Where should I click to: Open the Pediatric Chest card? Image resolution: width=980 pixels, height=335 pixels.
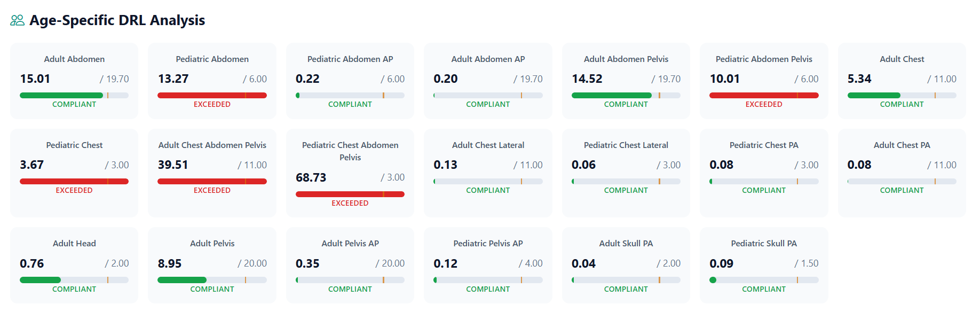pyautogui.click(x=74, y=173)
